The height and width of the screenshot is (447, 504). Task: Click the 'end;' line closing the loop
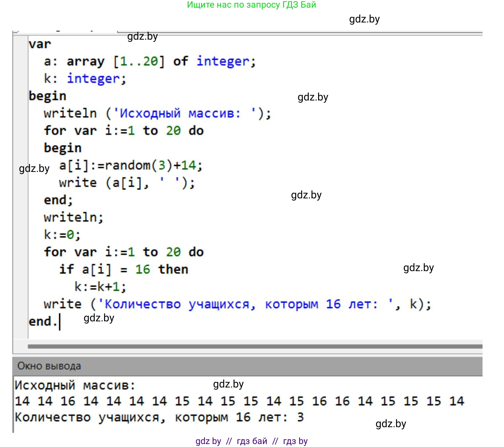[x=58, y=200]
